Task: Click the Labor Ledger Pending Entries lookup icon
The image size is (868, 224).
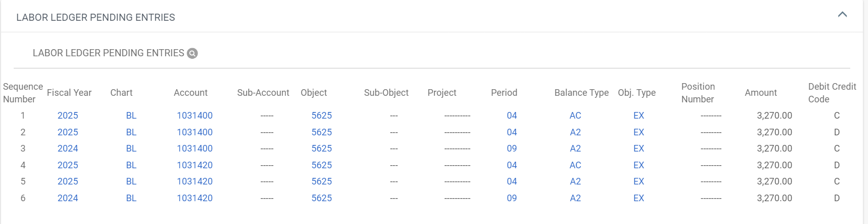Action: pos(192,53)
